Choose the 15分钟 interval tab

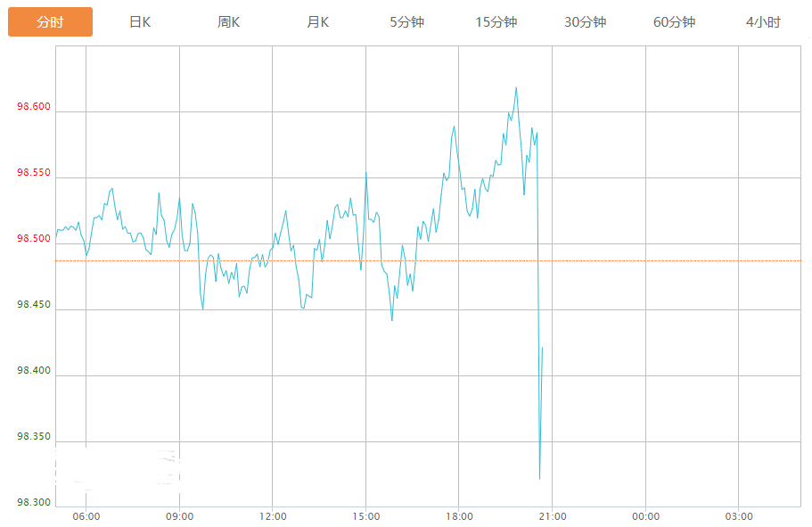(496, 22)
